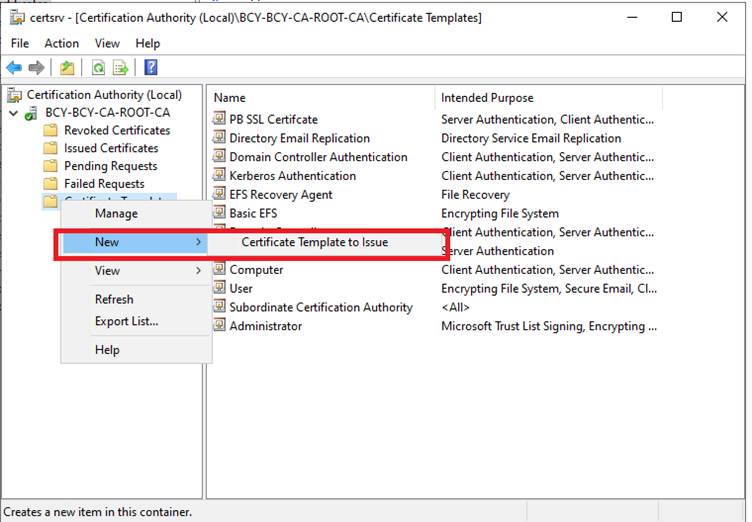Image resolution: width=752 pixels, height=522 pixels.
Task: Click Export List... in context menu
Action: (126, 321)
